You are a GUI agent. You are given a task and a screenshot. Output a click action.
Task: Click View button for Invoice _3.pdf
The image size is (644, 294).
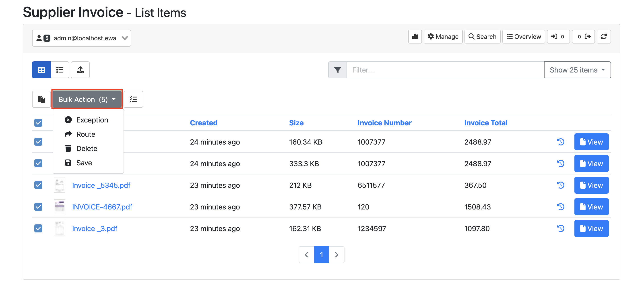tap(591, 228)
